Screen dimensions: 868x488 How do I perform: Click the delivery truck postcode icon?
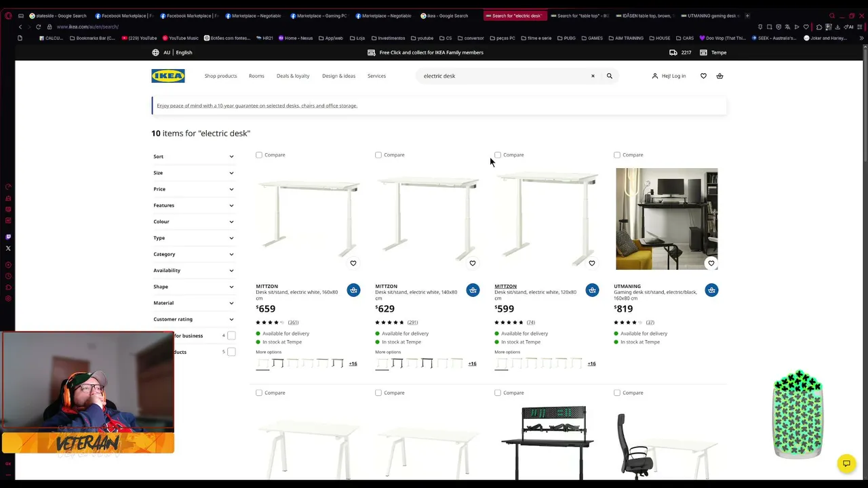tap(673, 52)
